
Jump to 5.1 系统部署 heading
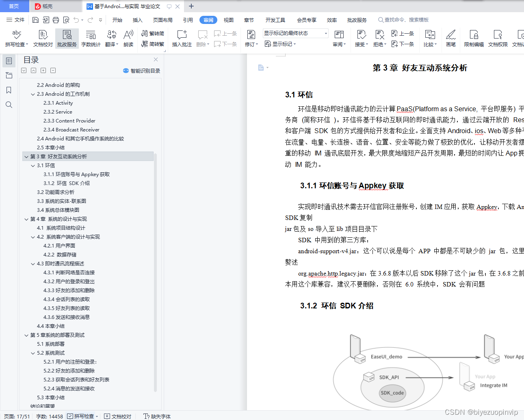pyautogui.click(x=51, y=344)
